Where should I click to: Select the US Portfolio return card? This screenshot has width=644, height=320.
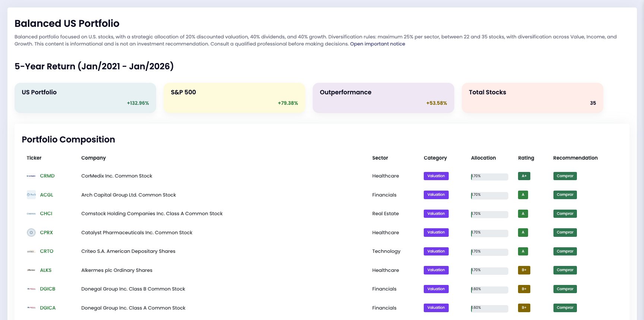click(85, 98)
